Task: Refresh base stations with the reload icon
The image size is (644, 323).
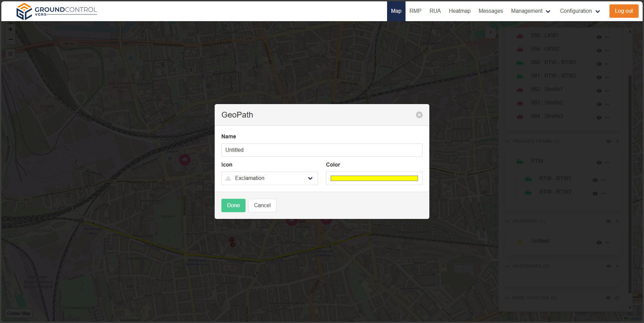Action: (617, 298)
